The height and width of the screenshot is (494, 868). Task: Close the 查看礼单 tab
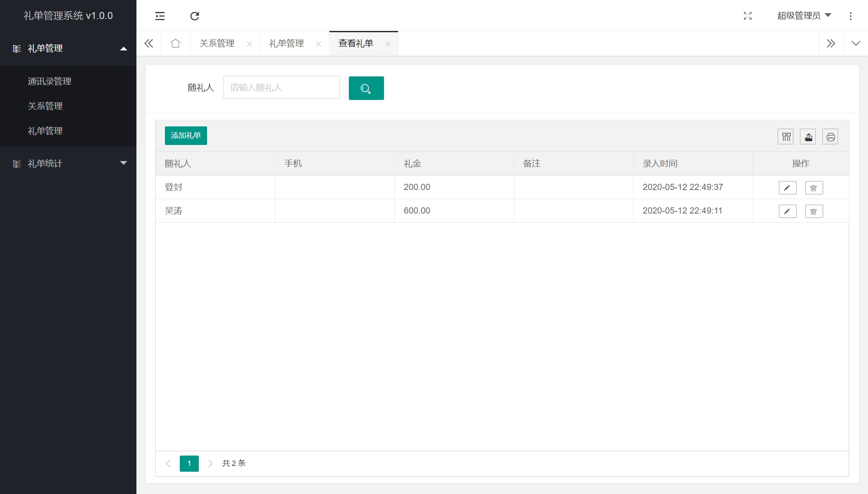[388, 44]
